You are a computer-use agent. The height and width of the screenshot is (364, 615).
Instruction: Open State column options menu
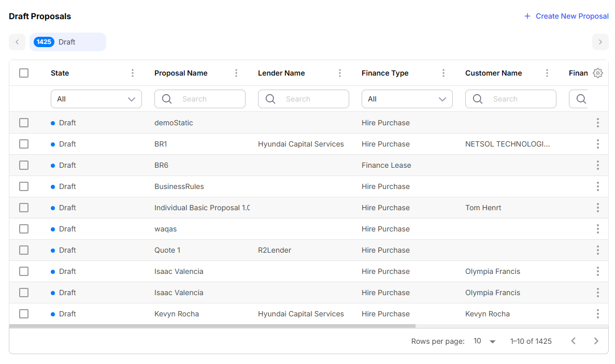click(133, 73)
